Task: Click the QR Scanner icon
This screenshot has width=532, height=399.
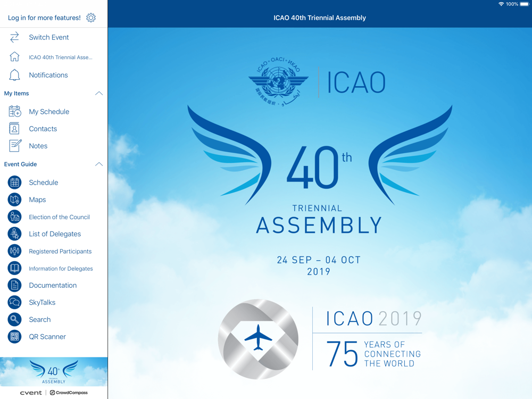Action: pos(14,337)
